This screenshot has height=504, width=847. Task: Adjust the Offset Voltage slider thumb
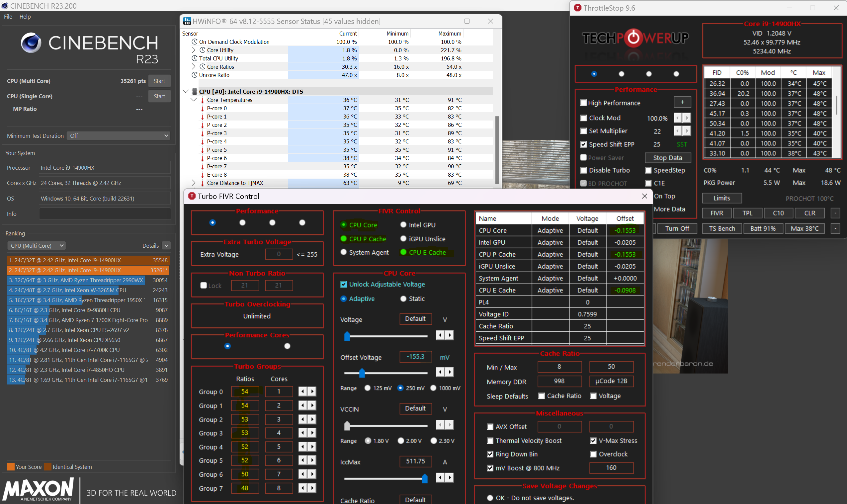point(362,373)
